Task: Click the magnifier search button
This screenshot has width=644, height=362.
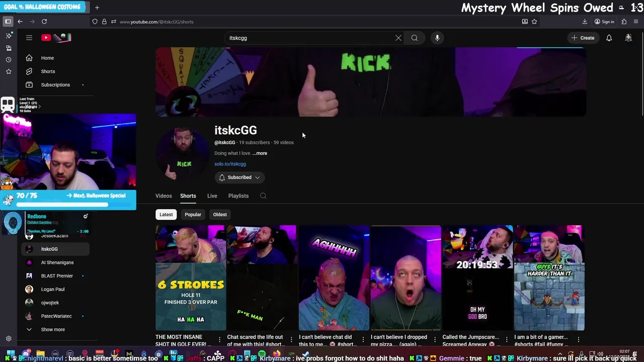Action: (x=415, y=38)
